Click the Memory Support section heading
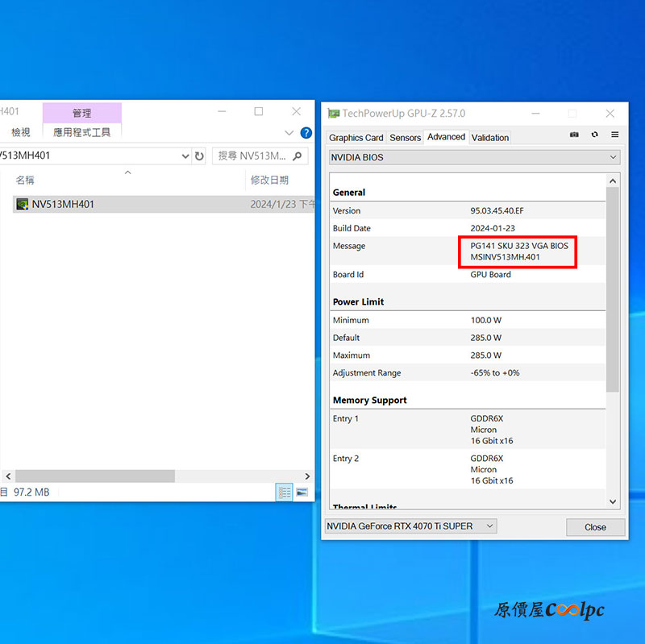 (370, 400)
